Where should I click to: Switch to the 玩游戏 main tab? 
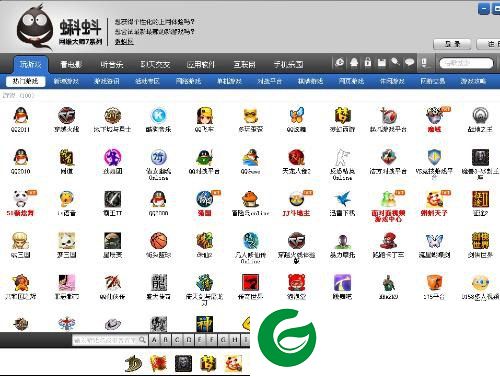[30, 64]
